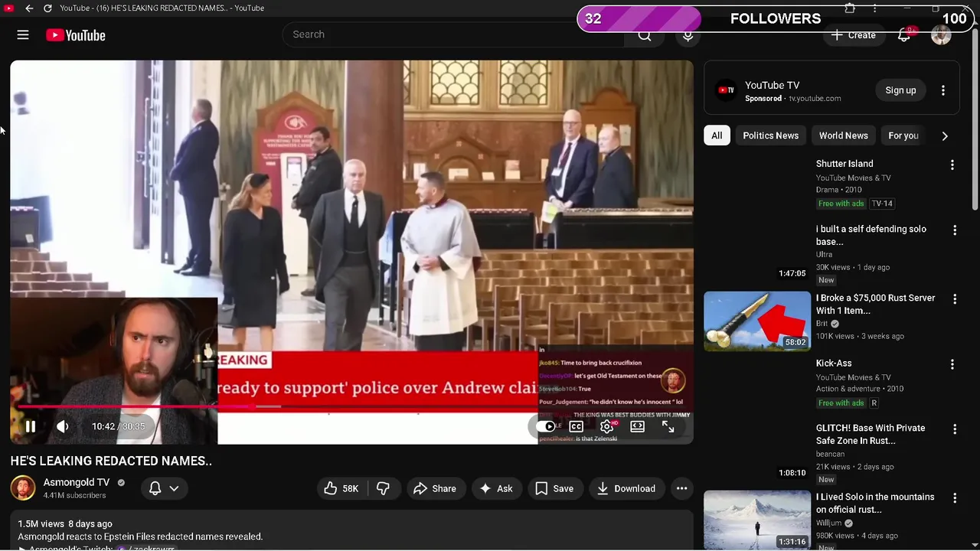Go to the YouTube home logo
This screenshot has width=980, height=551.
75,35
